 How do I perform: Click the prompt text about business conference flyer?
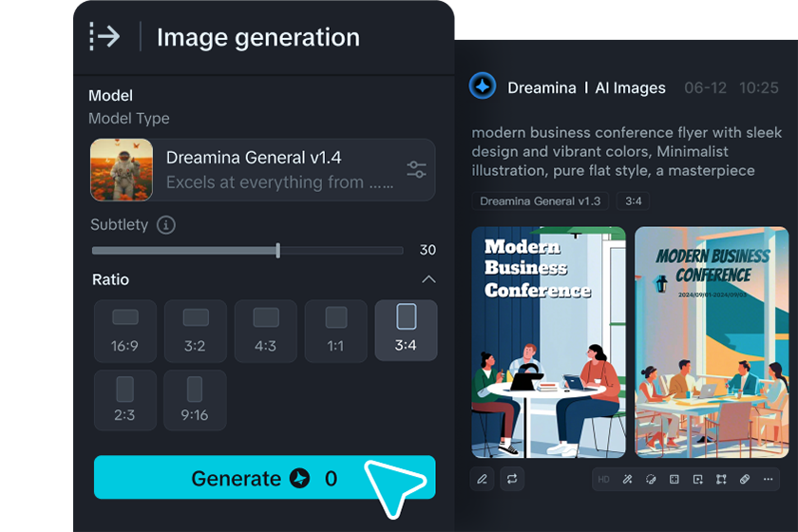tap(626, 151)
